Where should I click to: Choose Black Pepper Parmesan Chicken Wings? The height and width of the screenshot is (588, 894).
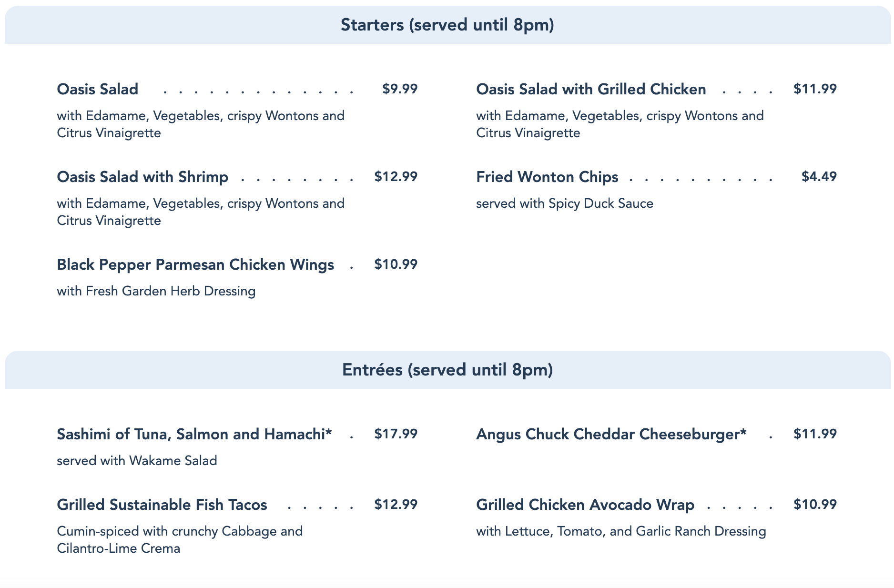pos(195,264)
